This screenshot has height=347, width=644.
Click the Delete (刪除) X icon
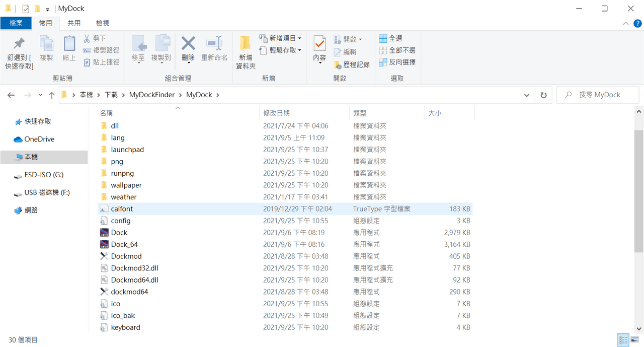click(x=188, y=43)
